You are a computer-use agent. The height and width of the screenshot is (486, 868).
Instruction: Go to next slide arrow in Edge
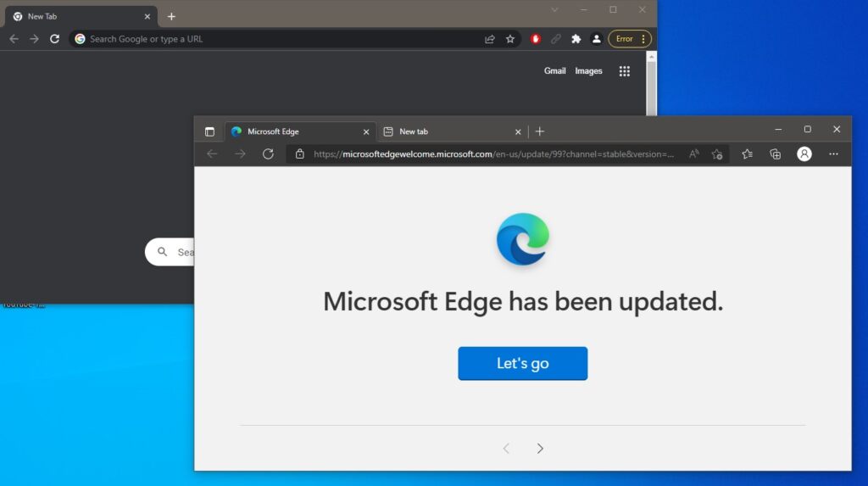point(540,449)
